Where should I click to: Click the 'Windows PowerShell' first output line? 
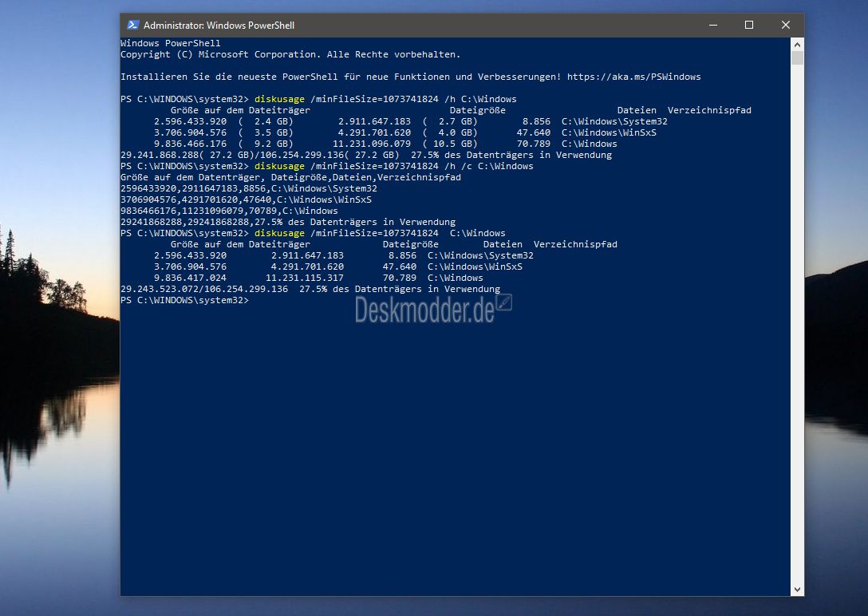tap(170, 43)
